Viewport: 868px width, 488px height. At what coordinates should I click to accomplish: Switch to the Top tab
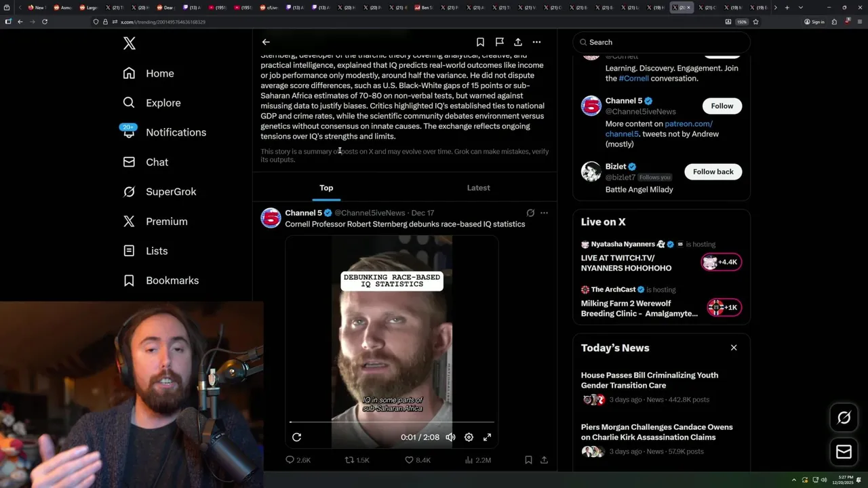pos(326,188)
